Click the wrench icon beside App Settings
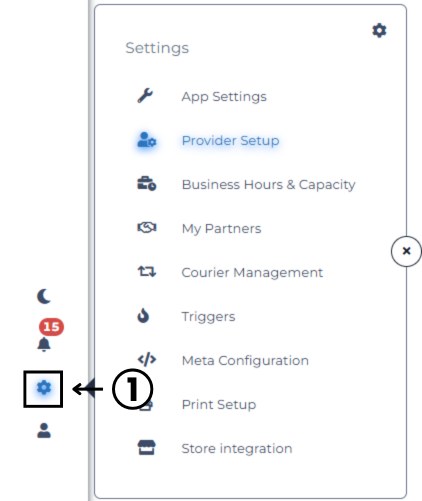422x501 pixels. [x=145, y=96]
